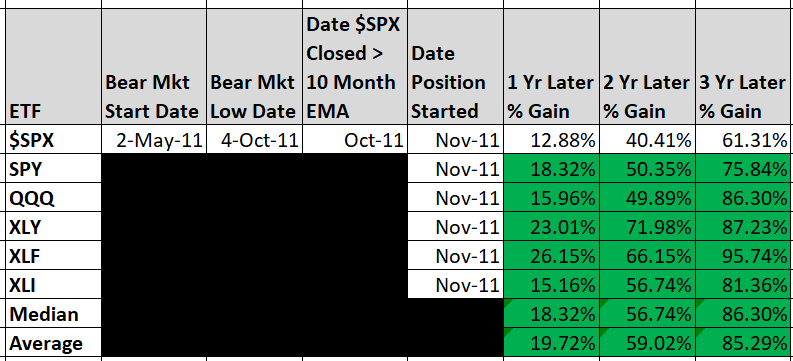
Task: Click the 59.02% average two-year gain cell
Action: coord(647,343)
